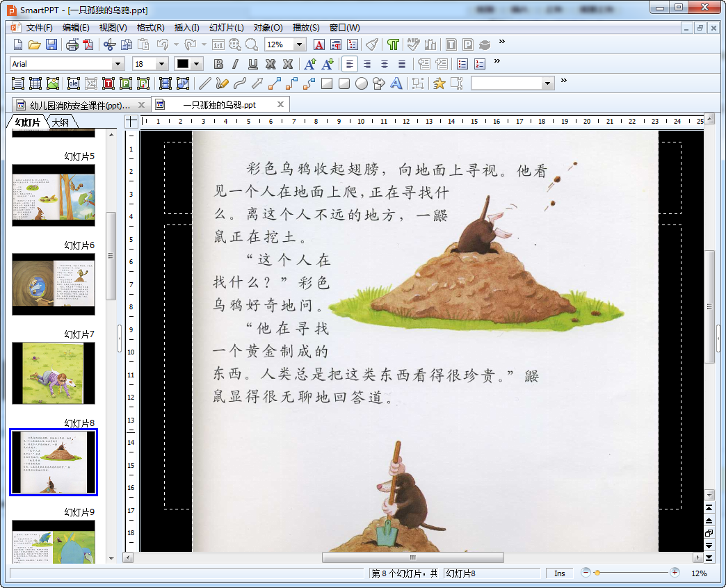Viewport: 726px width, 588px height.
Task: Insert a movie clip object
Action: (x=166, y=83)
